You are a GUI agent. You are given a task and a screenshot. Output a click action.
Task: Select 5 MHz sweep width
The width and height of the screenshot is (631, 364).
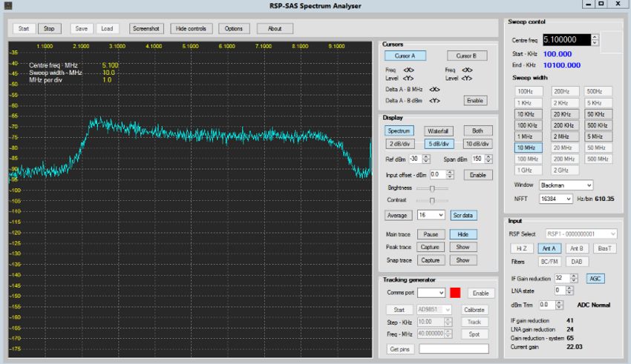click(x=598, y=136)
